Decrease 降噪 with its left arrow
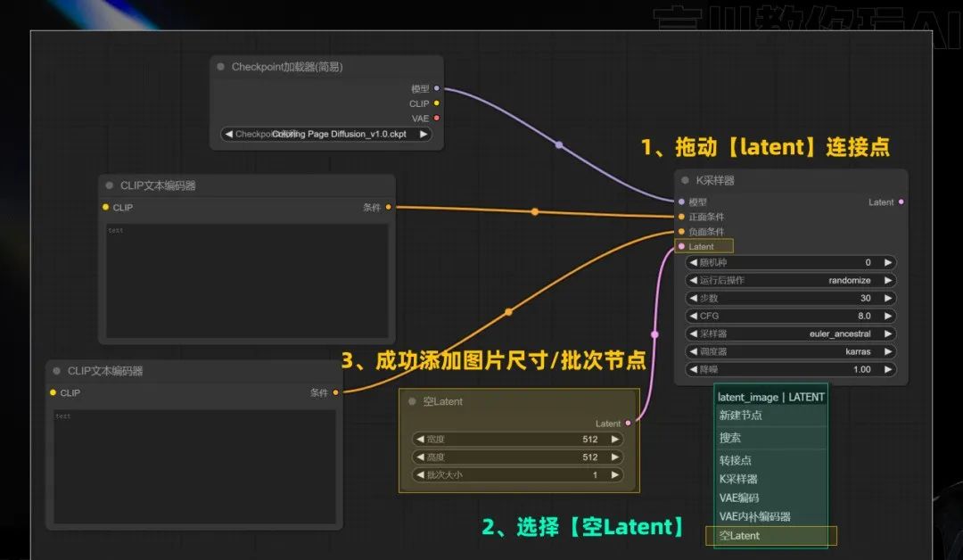 click(694, 369)
